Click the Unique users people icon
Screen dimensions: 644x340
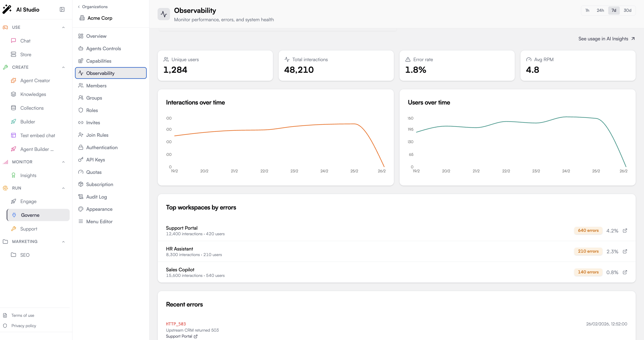(166, 60)
